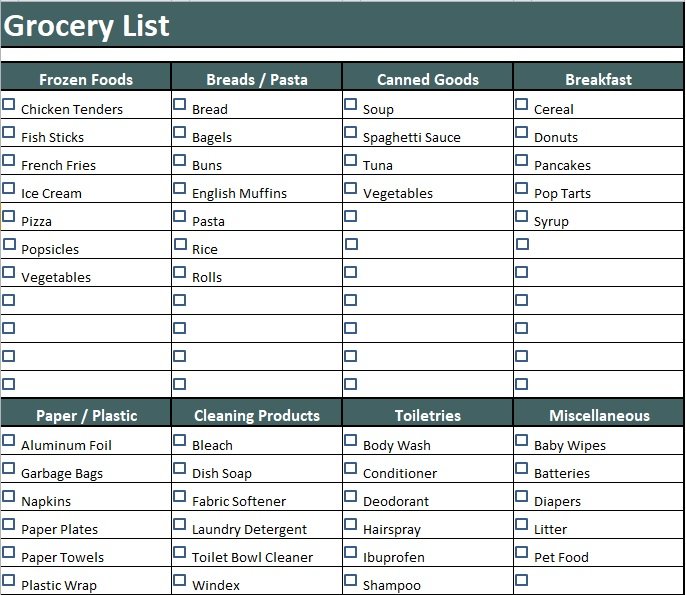
Task: Check the Spaghetti Sauce checkbox
Action: tap(350, 133)
